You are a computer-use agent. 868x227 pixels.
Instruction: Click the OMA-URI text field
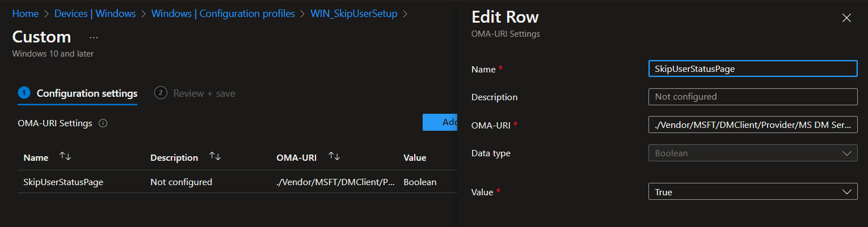point(752,125)
